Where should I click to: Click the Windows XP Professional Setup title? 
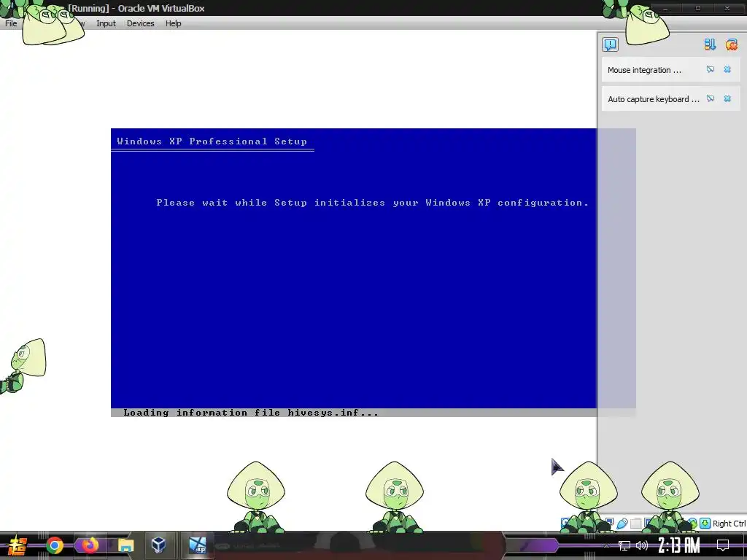point(212,141)
